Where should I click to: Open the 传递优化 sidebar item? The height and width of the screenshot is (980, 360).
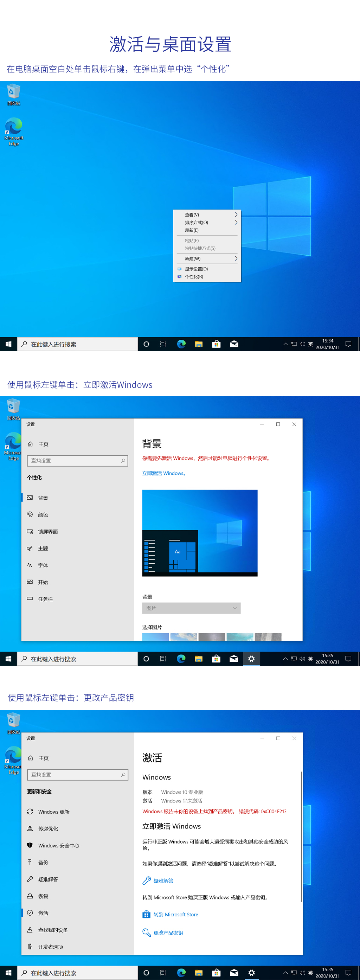pos(78,828)
